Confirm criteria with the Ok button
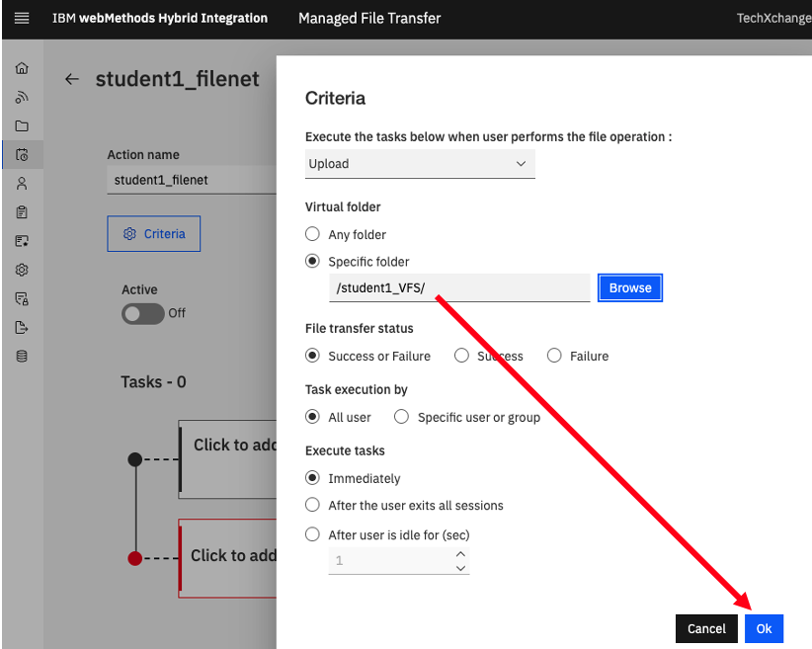Viewport: 812px width, 649px height. [764, 628]
